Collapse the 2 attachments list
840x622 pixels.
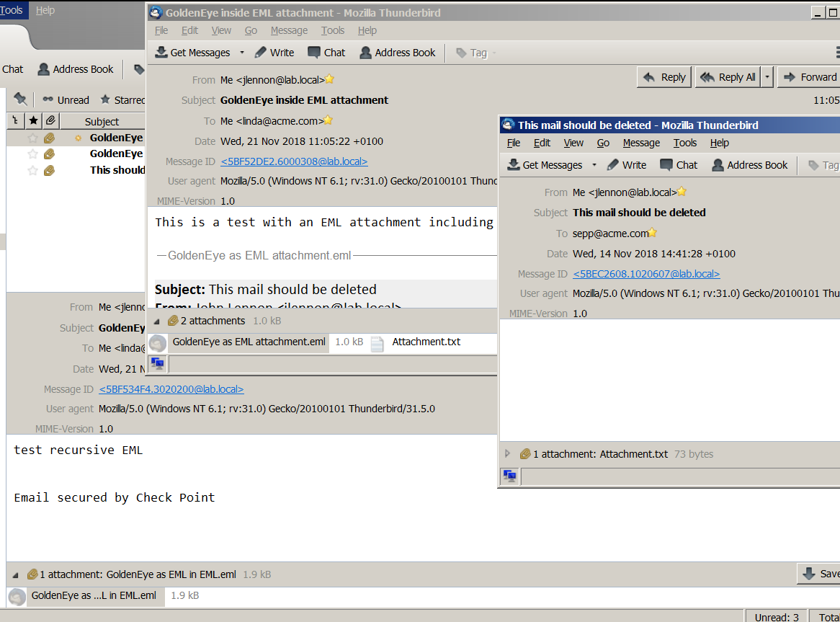157,321
